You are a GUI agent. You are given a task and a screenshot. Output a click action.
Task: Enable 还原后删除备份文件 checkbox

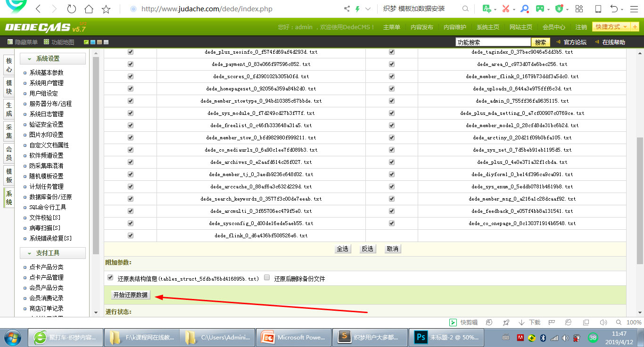tap(267, 278)
